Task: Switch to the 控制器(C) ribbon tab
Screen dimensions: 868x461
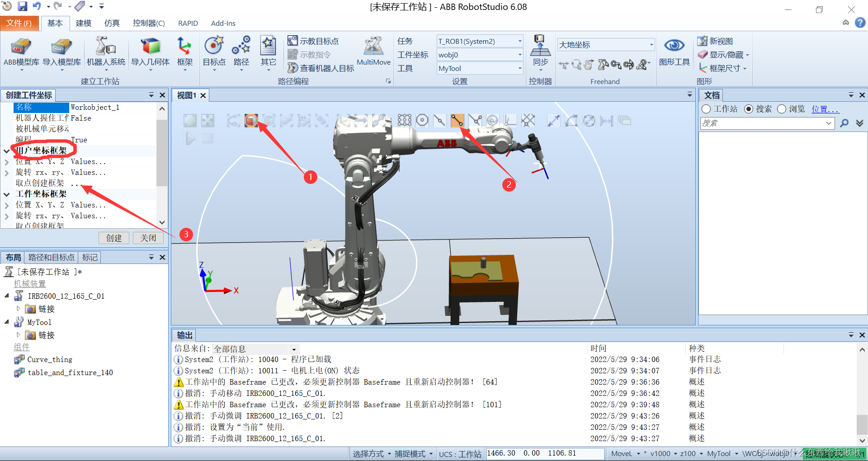Action: point(149,23)
